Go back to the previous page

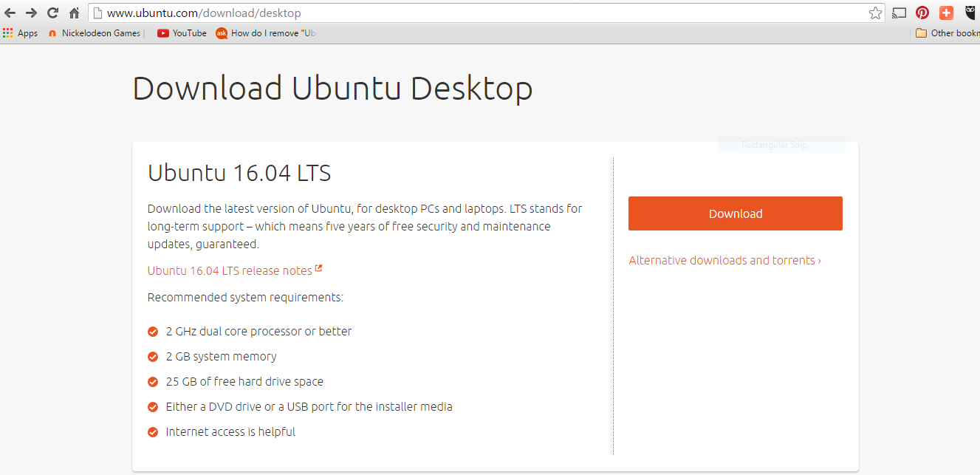coord(10,13)
